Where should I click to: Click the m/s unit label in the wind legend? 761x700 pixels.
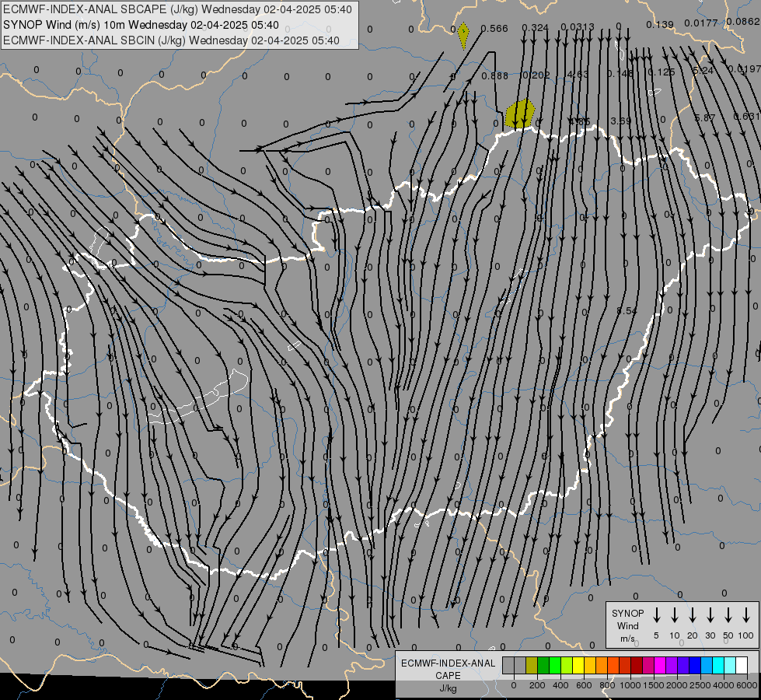coord(627,639)
